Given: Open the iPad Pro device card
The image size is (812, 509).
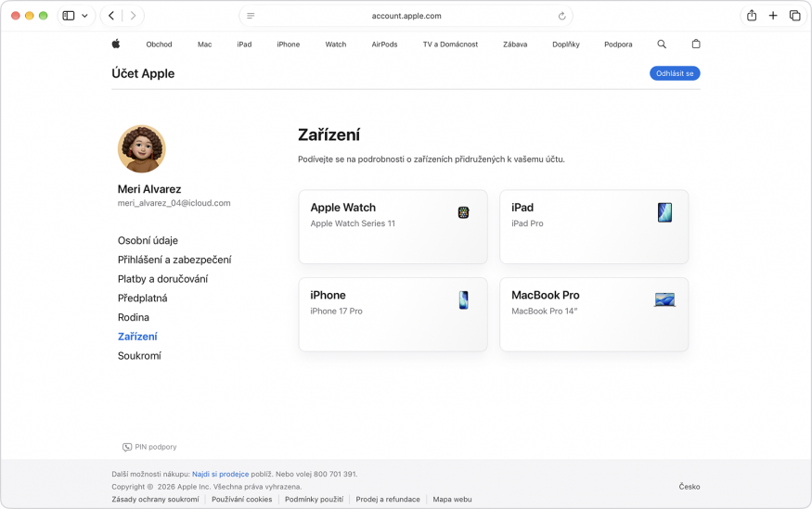Looking at the screenshot, I should click(x=594, y=226).
